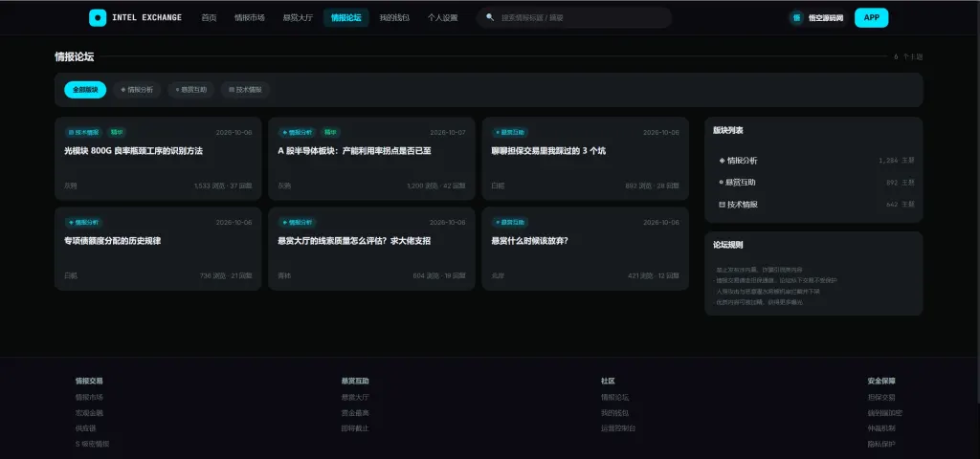This screenshot has width=980, height=459.
Task: Filter by 情报分析 pill
Action: pyautogui.click(x=137, y=90)
